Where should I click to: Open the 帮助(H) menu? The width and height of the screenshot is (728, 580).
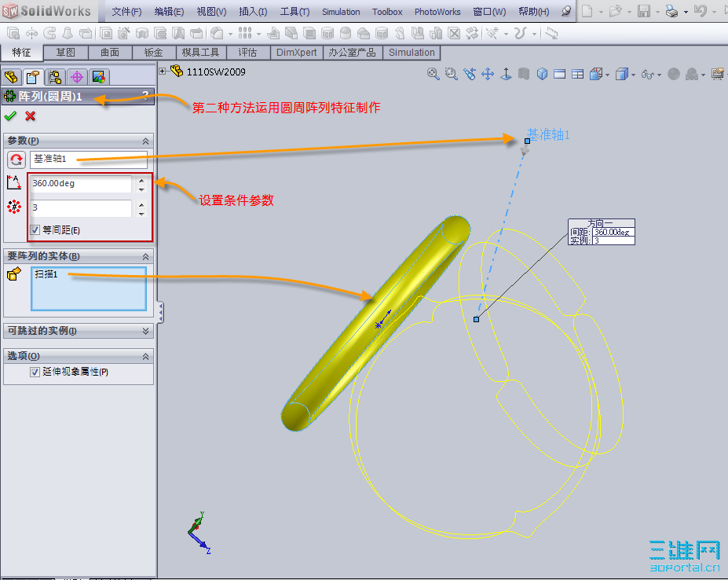point(534,12)
